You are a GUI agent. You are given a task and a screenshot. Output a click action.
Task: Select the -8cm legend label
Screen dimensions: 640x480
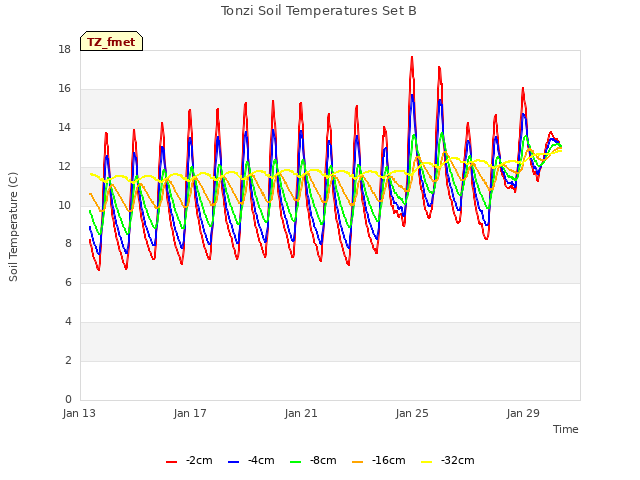323,460
